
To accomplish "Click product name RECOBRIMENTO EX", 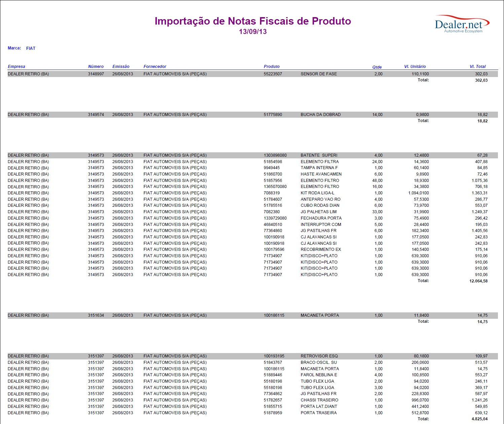I will click(321, 249).
